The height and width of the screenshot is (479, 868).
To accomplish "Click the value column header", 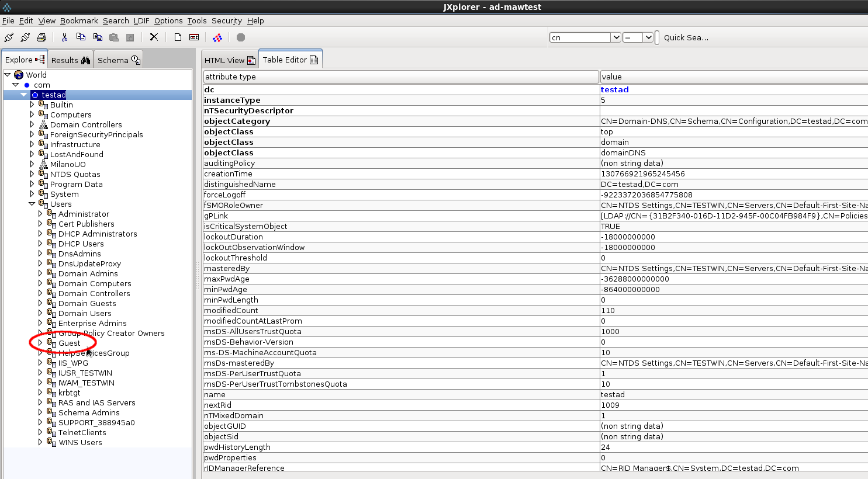I will coord(734,77).
